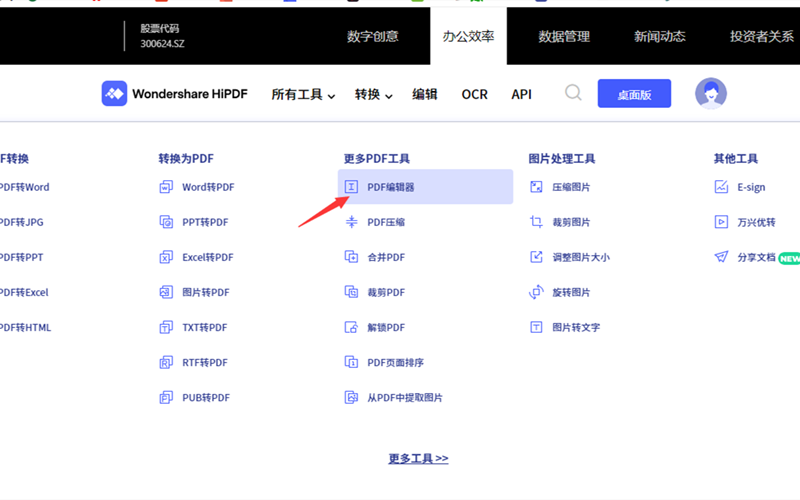Click the search magnifier icon
800x500 pixels.
(573, 93)
